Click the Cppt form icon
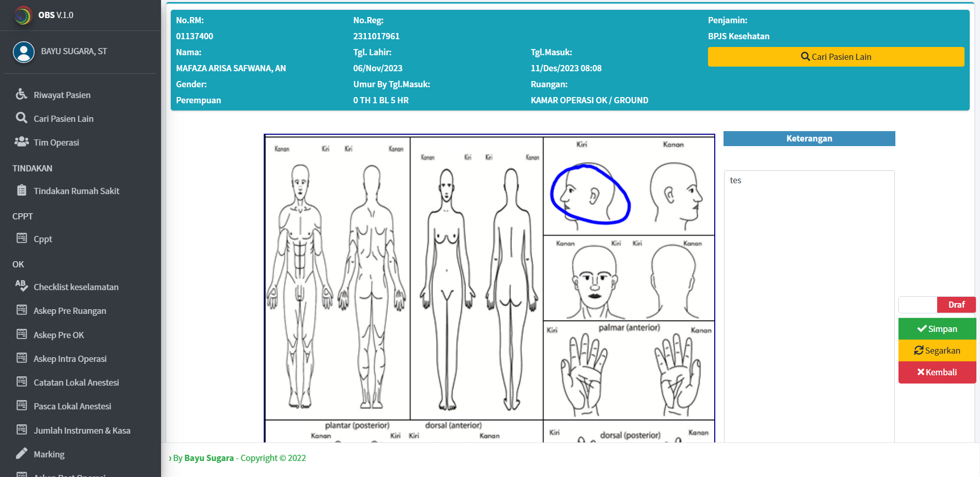 point(21,239)
